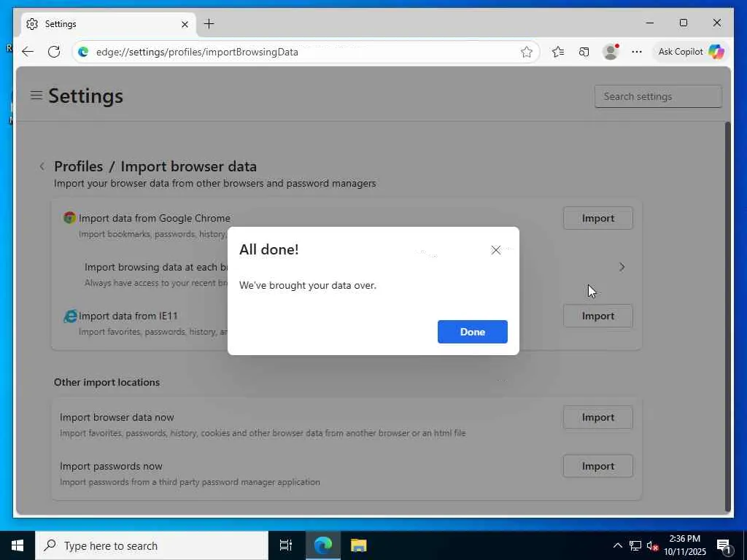Click Import for browser data now
The height and width of the screenshot is (560, 747).
(x=598, y=417)
